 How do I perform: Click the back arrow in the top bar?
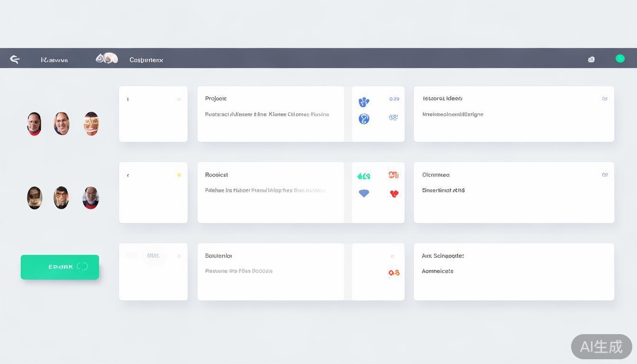(x=15, y=59)
